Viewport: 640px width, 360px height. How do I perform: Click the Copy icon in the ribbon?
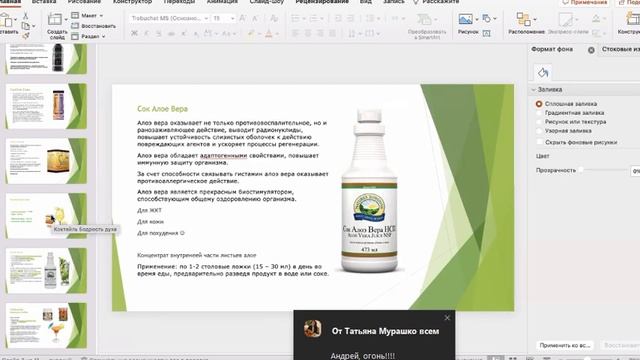(26, 26)
